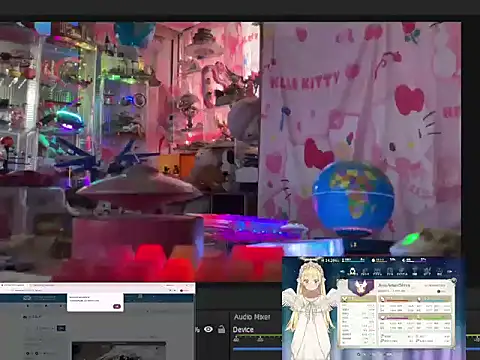
Task: Click the sword icon on the stats header
Action: pos(345,298)
